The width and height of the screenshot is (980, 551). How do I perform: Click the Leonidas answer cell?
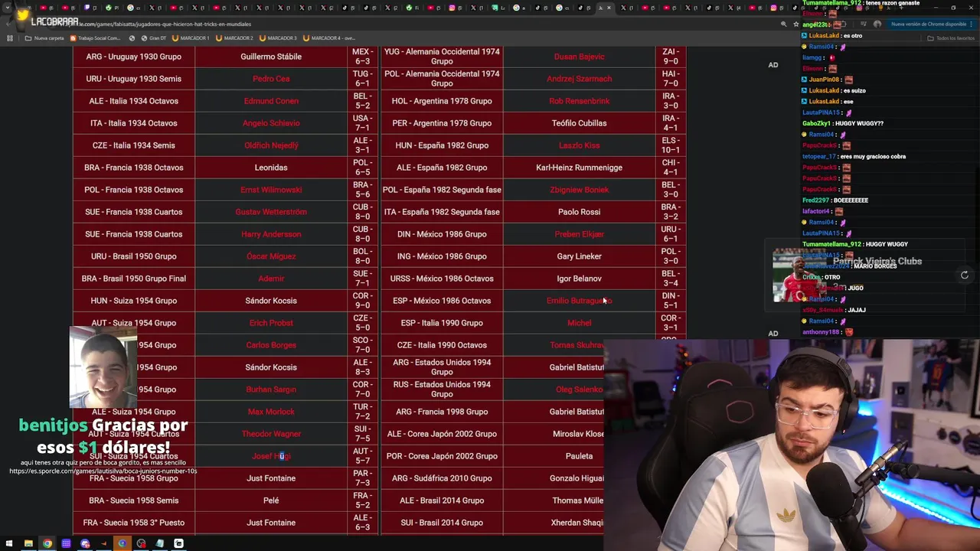coord(271,168)
